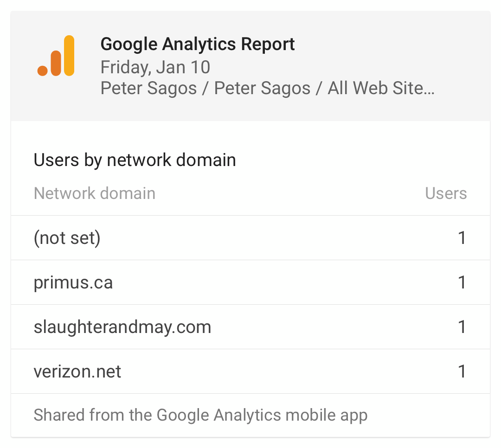501x448 pixels.
Task: Select the primus.ca domain row
Action: (x=250, y=282)
